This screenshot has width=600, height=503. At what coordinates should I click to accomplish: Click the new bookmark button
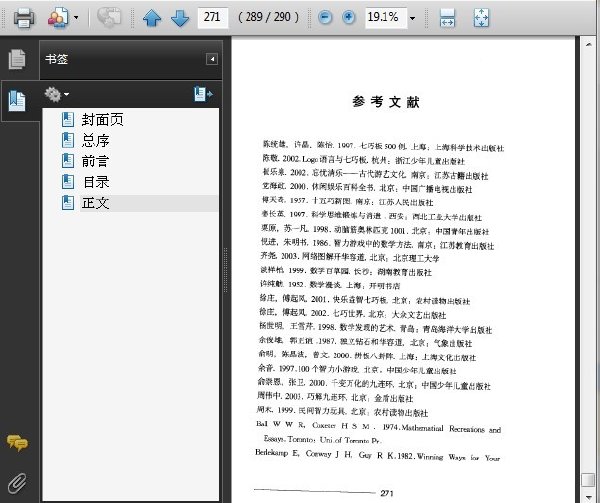tap(203, 94)
